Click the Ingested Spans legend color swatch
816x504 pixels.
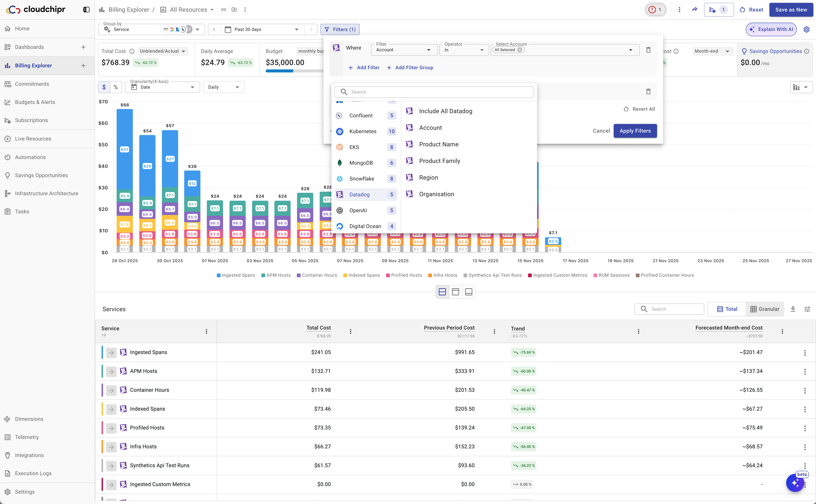[219, 275]
